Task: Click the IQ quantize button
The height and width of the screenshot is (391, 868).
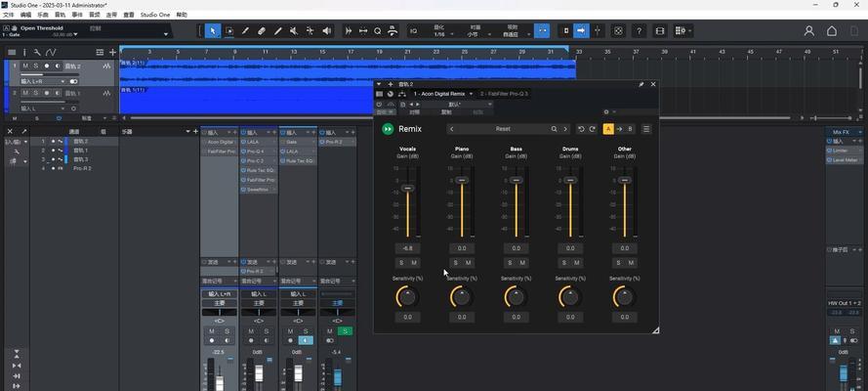Action: [x=414, y=31]
